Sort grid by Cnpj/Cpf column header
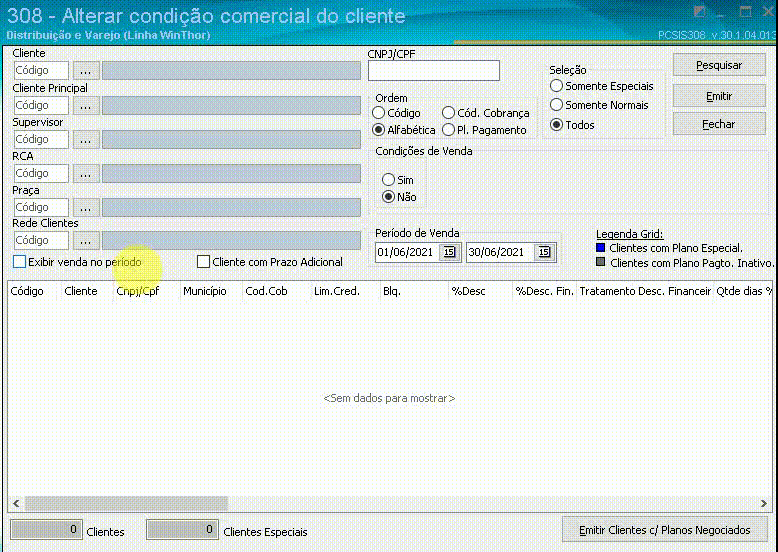The height and width of the screenshot is (552, 778). [x=146, y=291]
